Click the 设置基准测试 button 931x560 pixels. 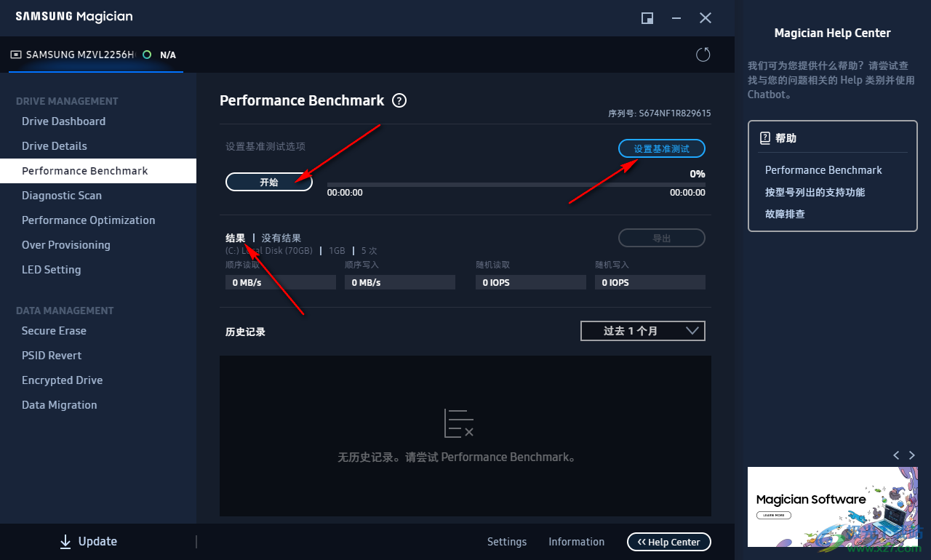(x=662, y=148)
